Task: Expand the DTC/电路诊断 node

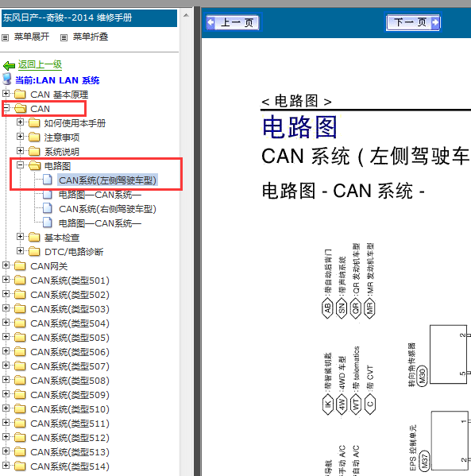Action: pyautogui.click(x=20, y=251)
